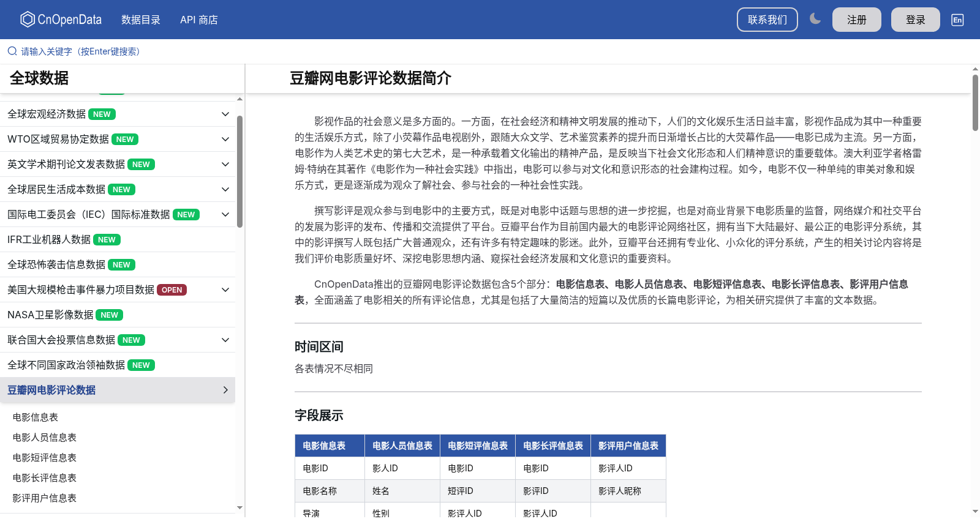
Task: Open the API 商店 menu
Action: (x=199, y=20)
